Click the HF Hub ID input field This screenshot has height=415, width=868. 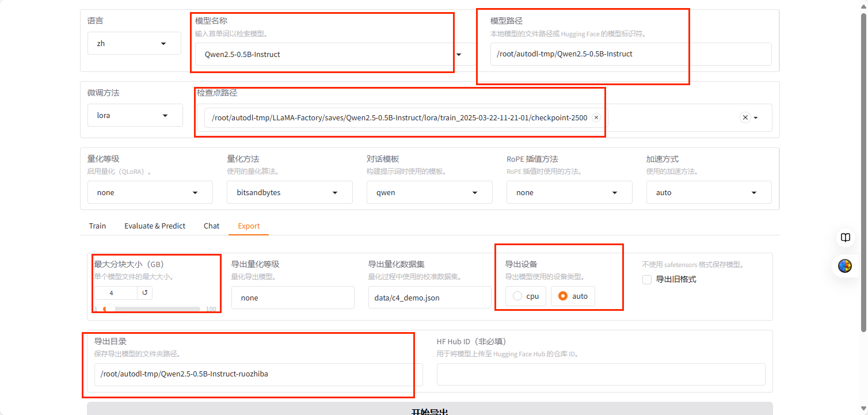click(x=600, y=374)
